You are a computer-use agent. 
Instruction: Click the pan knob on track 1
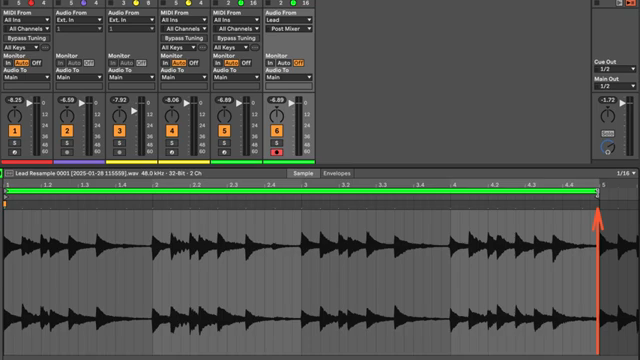[15, 116]
